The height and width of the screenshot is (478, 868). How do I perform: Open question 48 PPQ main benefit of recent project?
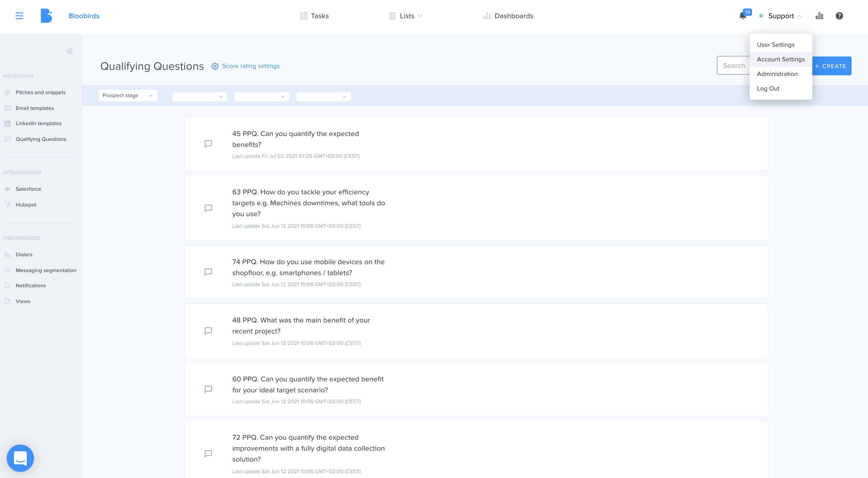[476, 331]
